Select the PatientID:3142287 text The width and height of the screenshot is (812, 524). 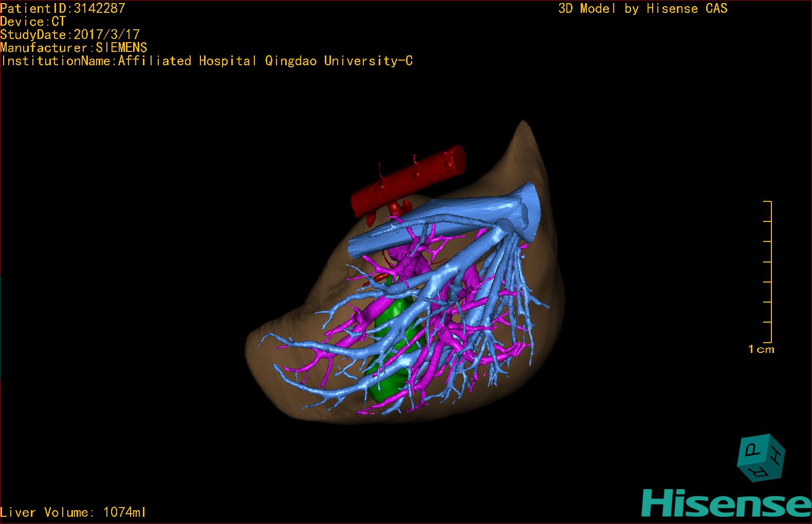[x=63, y=8]
